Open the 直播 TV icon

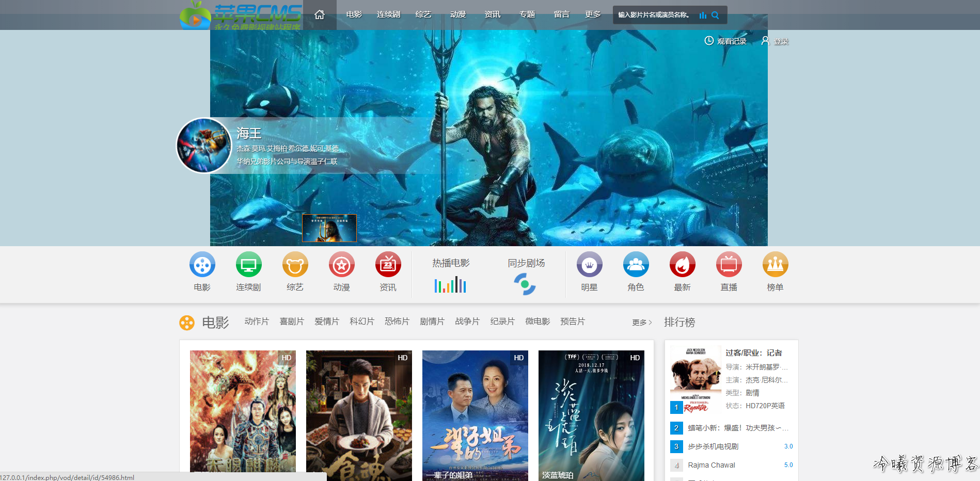pyautogui.click(x=729, y=265)
